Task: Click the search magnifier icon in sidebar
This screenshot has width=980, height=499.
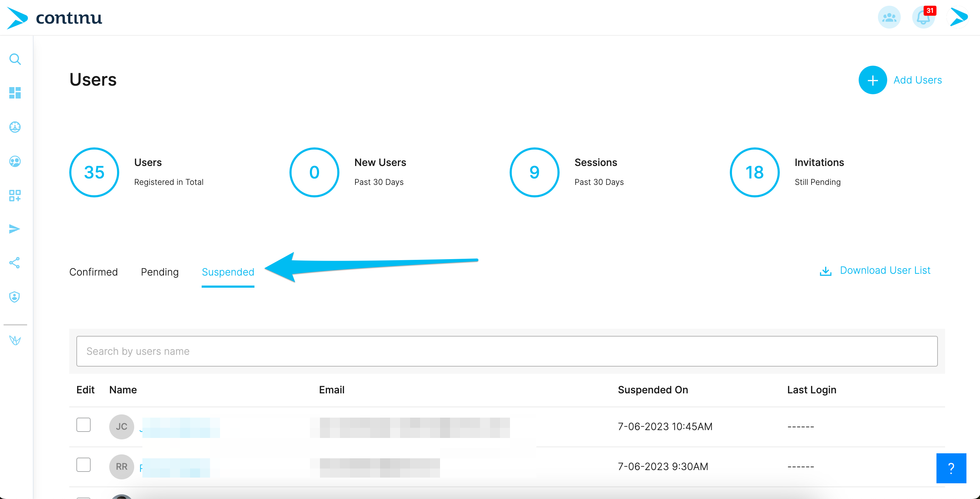Action: [x=15, y=59]
